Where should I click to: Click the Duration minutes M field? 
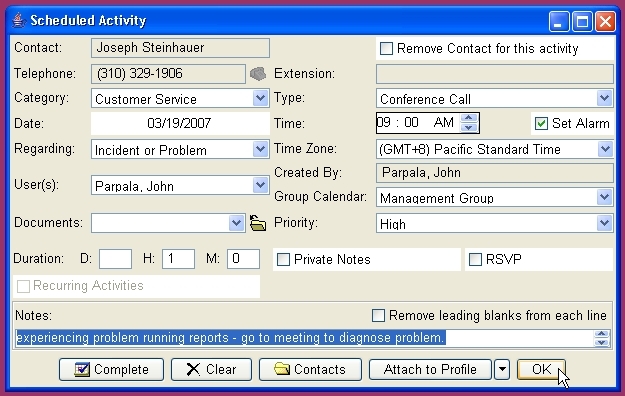244,259
